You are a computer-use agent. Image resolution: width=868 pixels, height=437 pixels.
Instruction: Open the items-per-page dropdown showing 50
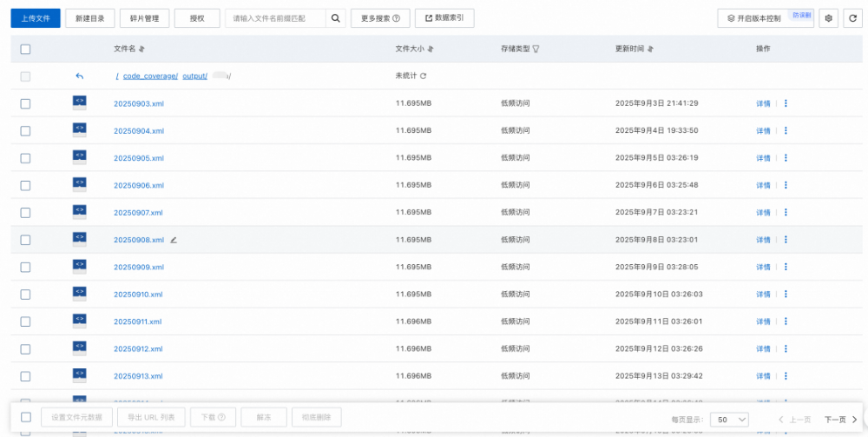(x=729, y=419)
